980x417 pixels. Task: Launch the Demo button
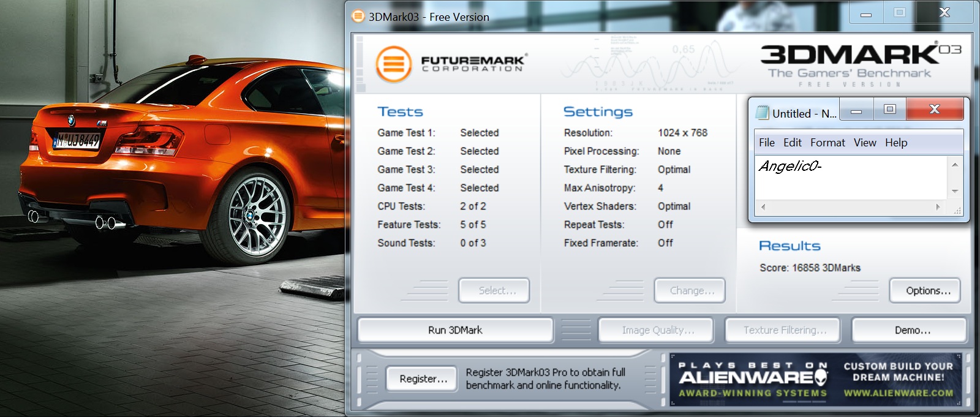(x=912, y=330)
